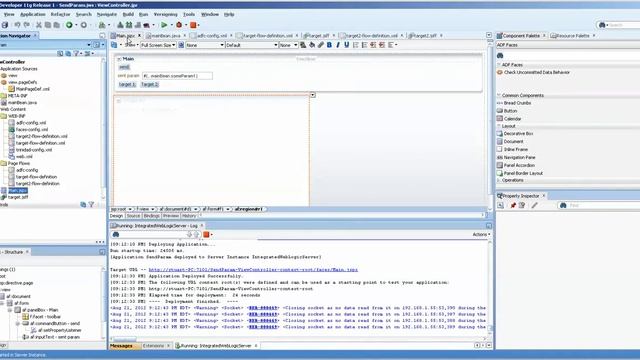Open the ADF Faces palette dropdown

pyautogui.click(x=567, y=45)
